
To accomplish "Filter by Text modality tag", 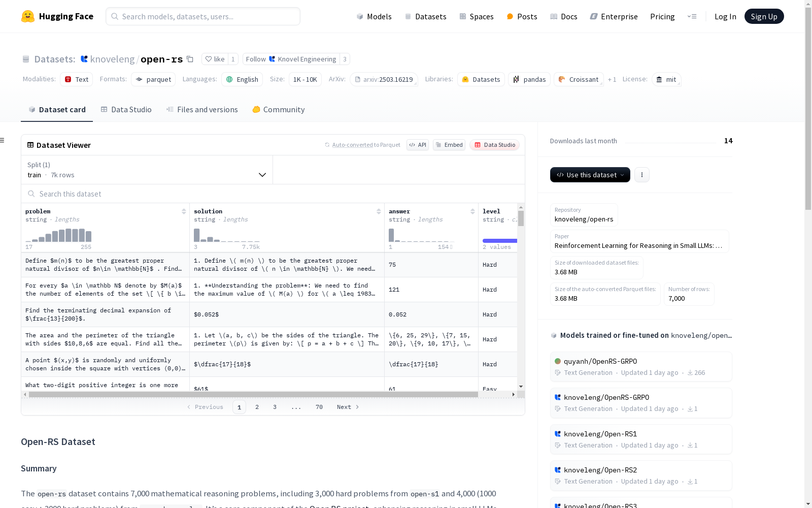I will pyautogui.click(x=76, y=79).
